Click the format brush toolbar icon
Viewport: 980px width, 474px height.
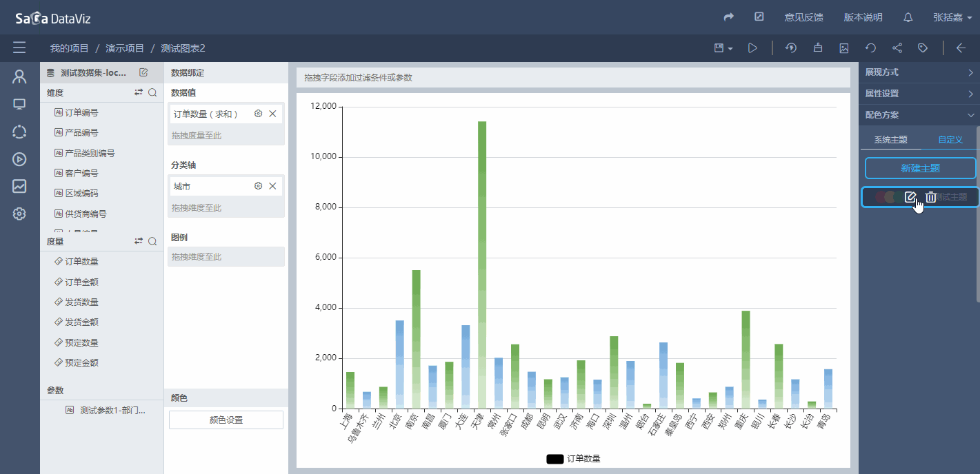point(818,48)
